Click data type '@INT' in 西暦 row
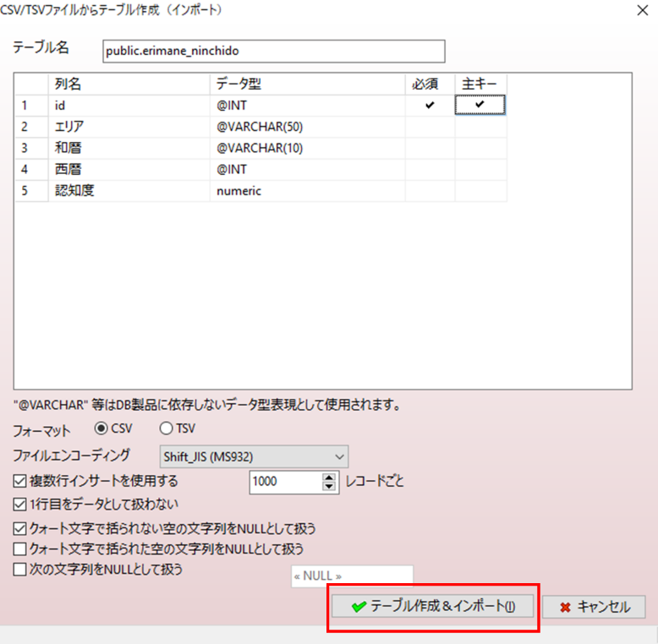Image resolution: width=658 pixels, height=644 pixels. (x=307, y=169)
